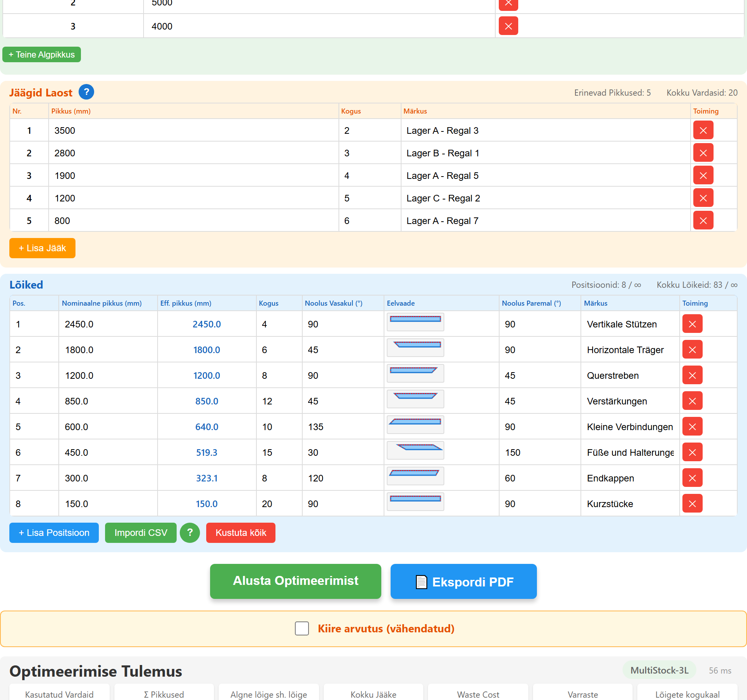Edit left angle of Horizontale Träger row
The height and width of the screenshot is (700, 747).
[343, 350]
